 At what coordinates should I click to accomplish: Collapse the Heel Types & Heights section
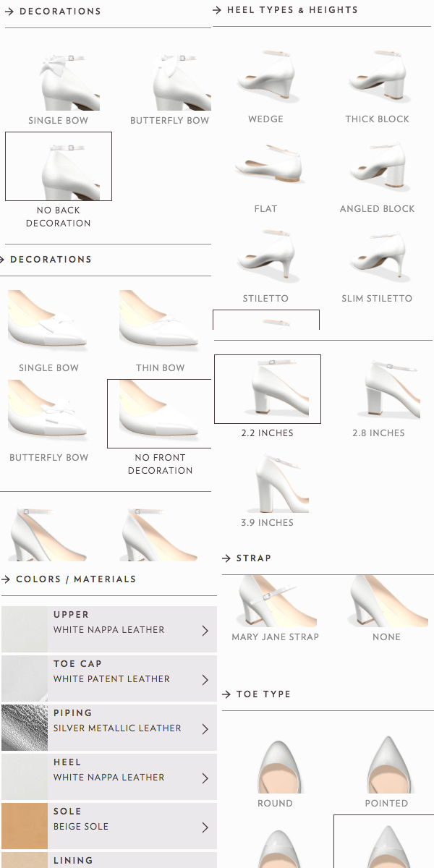[286, 11]
